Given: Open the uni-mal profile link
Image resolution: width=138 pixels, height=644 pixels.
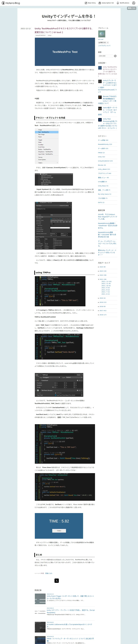Looking at the screenshot, I should click(x=101, y=39).
